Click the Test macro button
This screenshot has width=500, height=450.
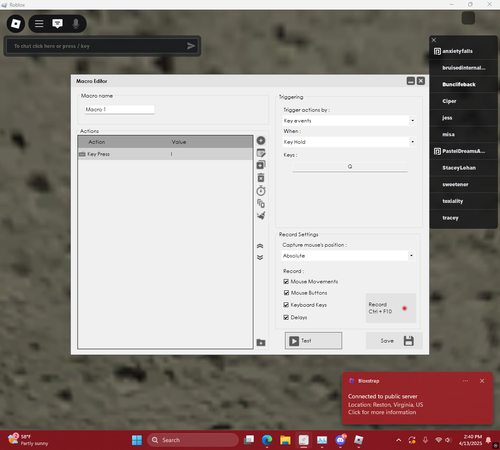313,341
